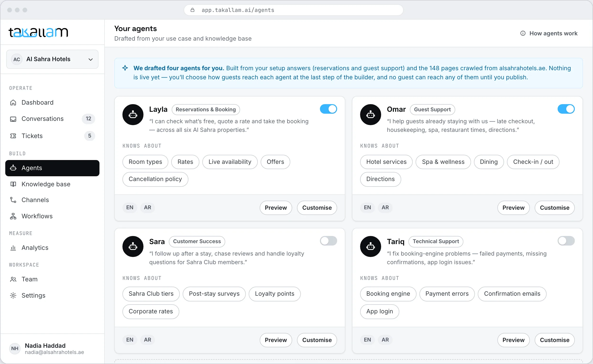The width and height of the screenshot is (593, 364).
Task: Click the Dashboard home icon
Action: [x=13, y=102]
